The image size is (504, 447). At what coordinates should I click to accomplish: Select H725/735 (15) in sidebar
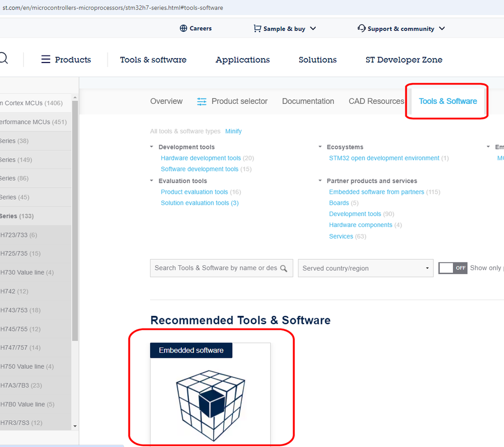(36, 254)
